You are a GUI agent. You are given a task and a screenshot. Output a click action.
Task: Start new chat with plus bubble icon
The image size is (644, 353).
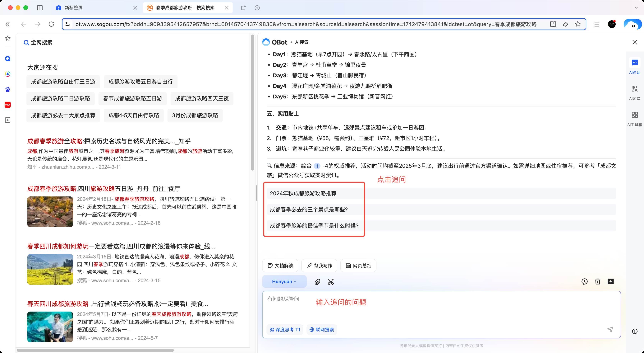click(610, 281)
